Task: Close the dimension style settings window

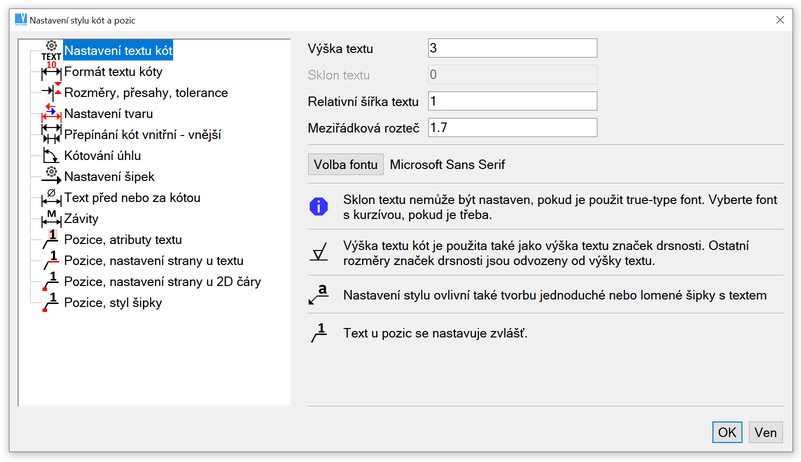Action: [x=780, y=19]
